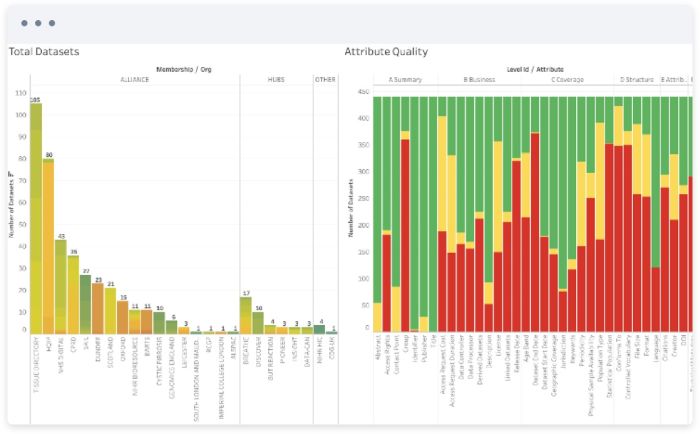The image size is (700, 434).
Task: Click the GUT REACTION axis label
Action: 271,359
